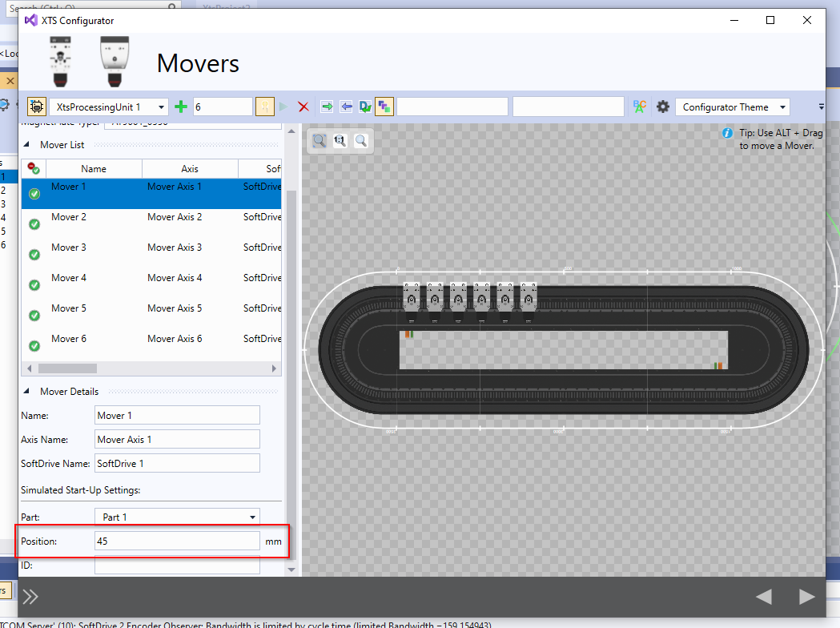This screenshot has height=628, width=840.
Task: Click the Mover Axis 5 cell
Action: (175, 308)
